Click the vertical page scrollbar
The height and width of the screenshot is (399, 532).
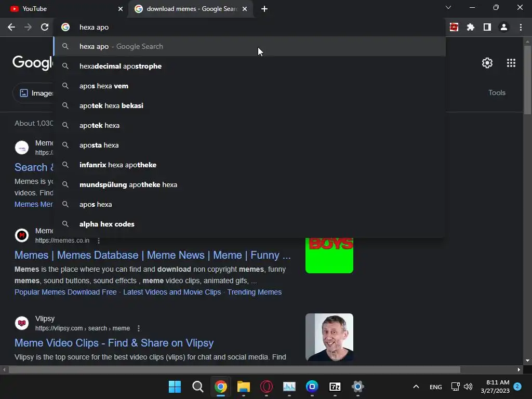pyautogui.click(x=527, y=81)
